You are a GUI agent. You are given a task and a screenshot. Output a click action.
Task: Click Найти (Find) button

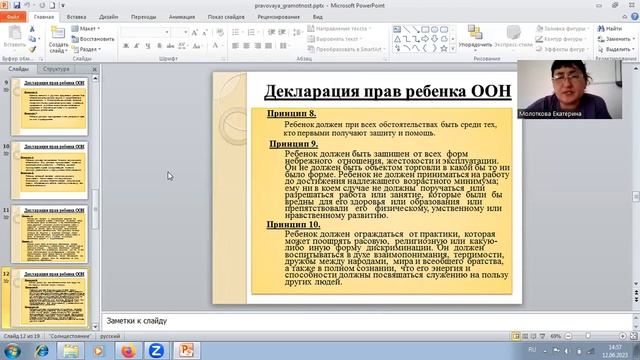(x=610, y=29)
